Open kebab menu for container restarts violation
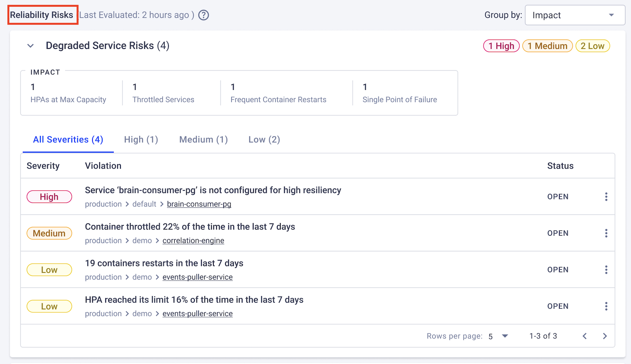631x364 pixels. click(x=606, y=270)
